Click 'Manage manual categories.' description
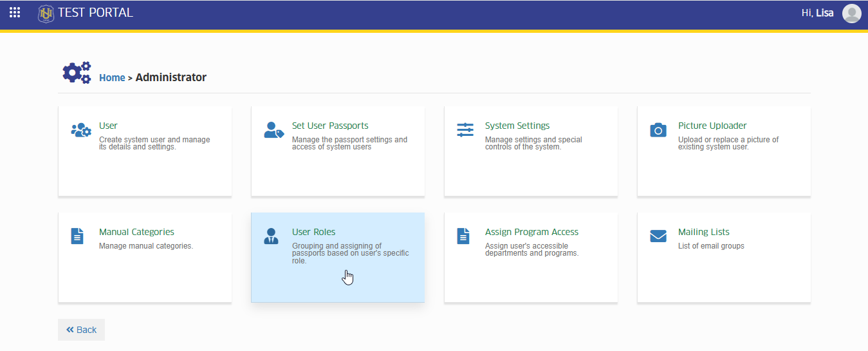The width and height of the screenshot is (868, 351). pyautogui.click(x=146, y=246)
